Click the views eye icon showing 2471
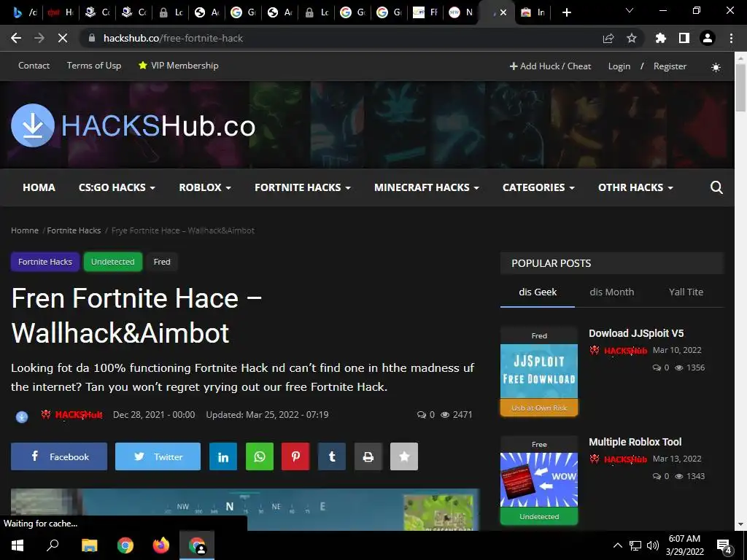 point(445,415)
